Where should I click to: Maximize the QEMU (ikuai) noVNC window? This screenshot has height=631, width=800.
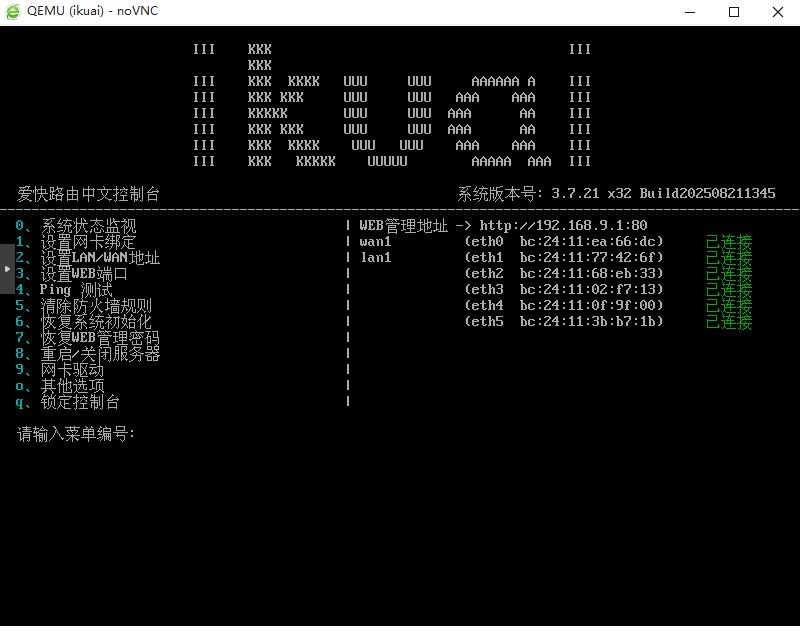pos(734,12)
